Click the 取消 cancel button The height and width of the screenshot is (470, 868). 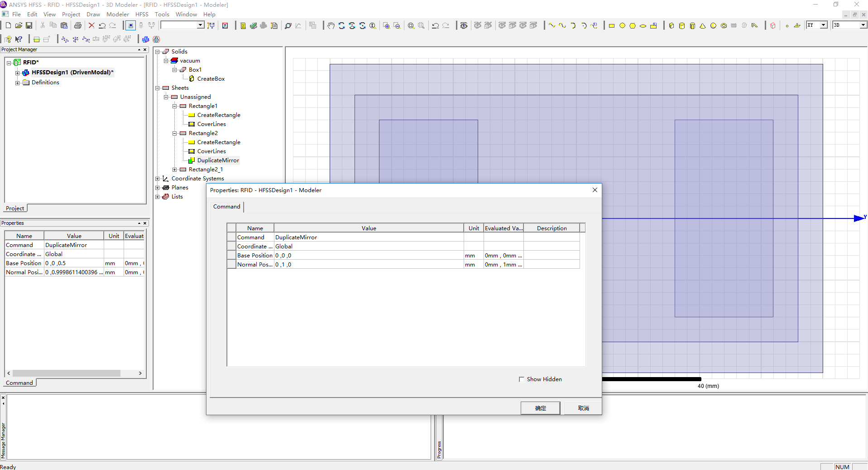tap(583, 408)
